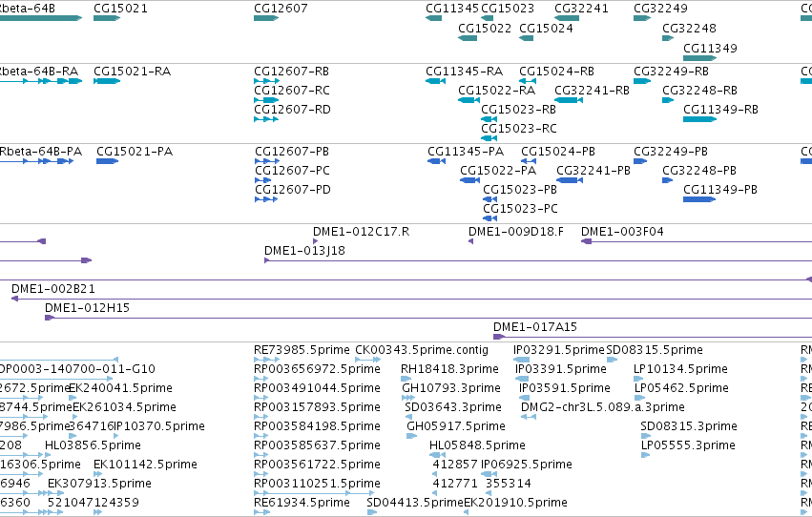812x517 pixels.
Task: Click EST IP06925.5prime
Action: coord(526,465)
